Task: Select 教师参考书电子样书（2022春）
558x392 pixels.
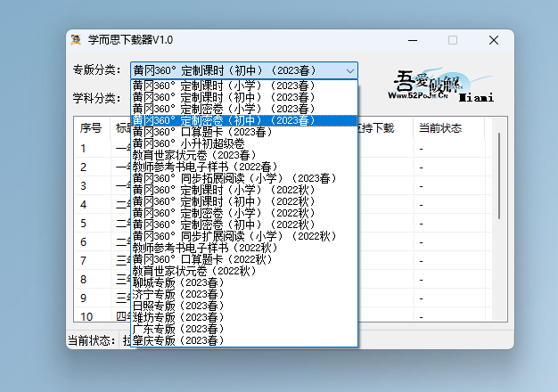Action: pos(244,167)
